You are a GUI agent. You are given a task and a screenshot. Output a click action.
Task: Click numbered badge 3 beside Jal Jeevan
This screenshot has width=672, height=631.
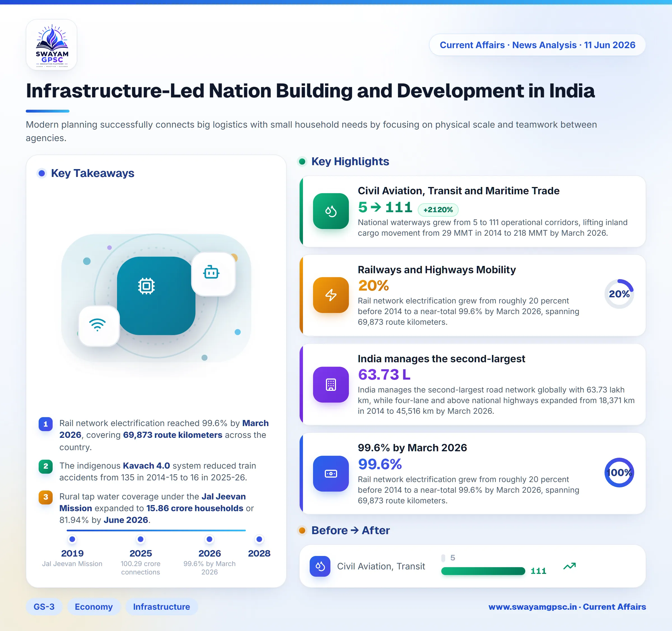(46, 497)
